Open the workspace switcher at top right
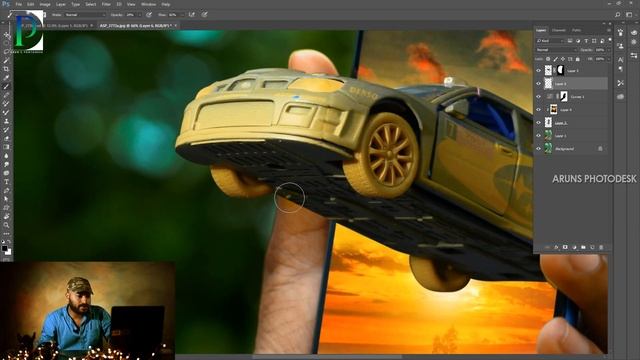 (629, 15)
